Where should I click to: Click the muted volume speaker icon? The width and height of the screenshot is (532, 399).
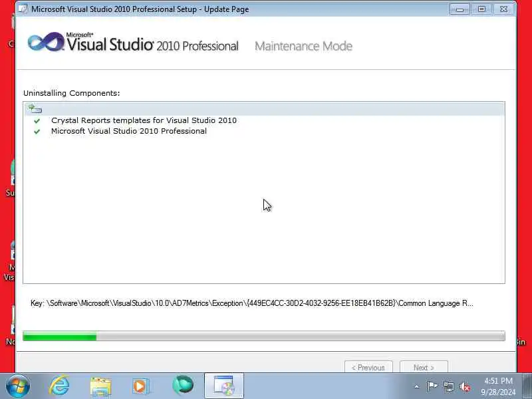coord(465,386)
